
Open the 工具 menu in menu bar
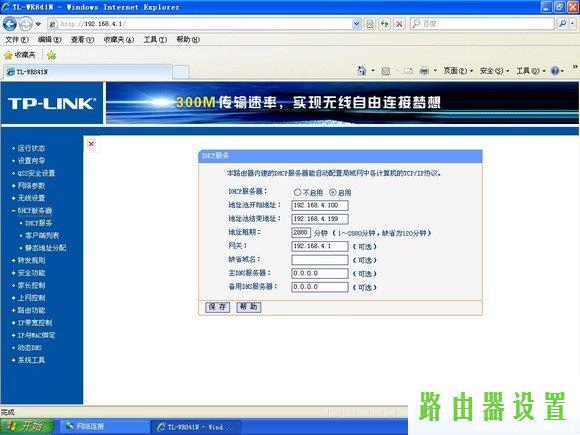[x=155, y=39]
